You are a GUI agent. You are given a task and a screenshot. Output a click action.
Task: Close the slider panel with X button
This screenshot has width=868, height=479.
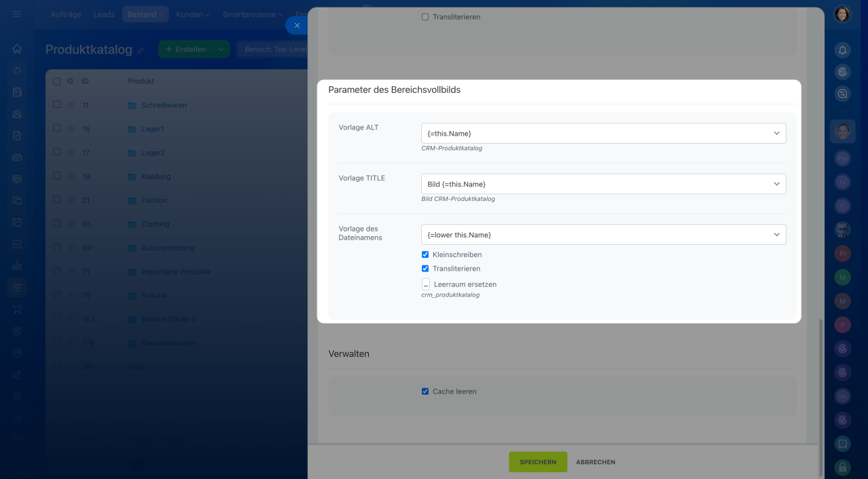coord(297,25)
